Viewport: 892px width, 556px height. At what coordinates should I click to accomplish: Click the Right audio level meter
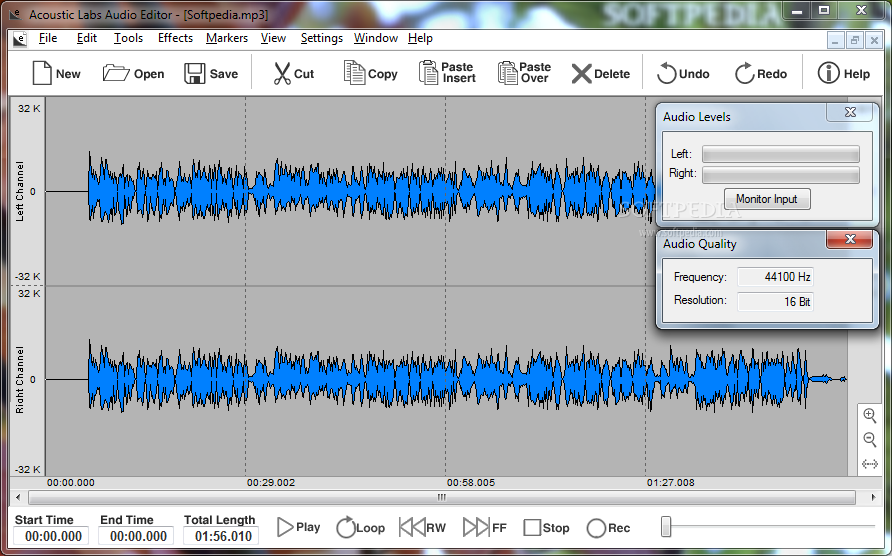point(780,175)
